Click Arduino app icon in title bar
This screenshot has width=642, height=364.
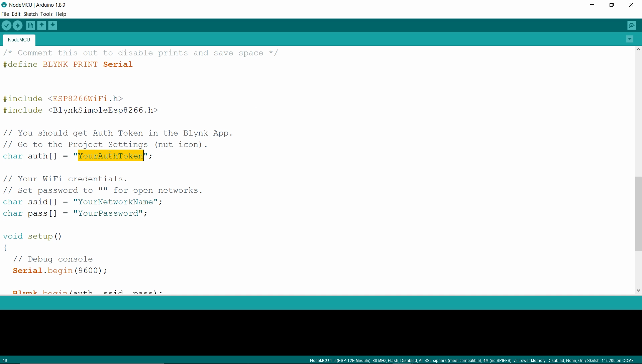(4, 5)
